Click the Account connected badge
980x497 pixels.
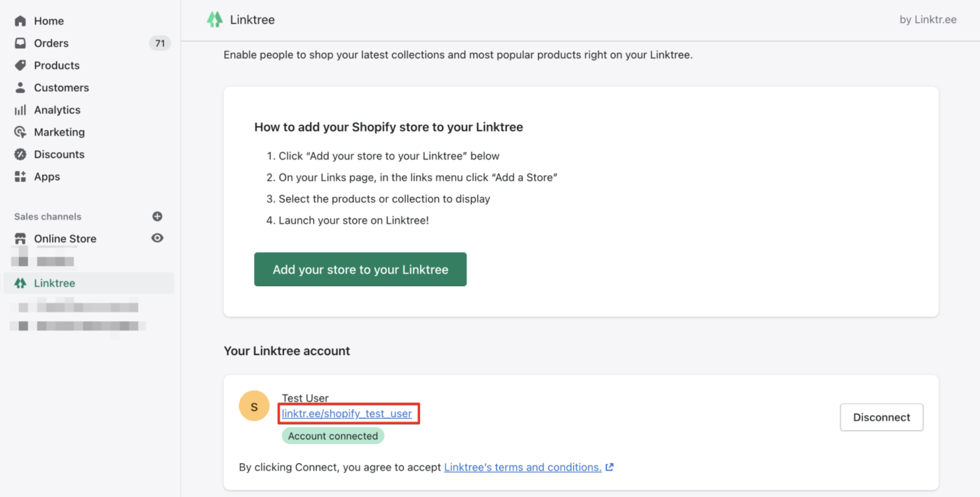(332, 435)
